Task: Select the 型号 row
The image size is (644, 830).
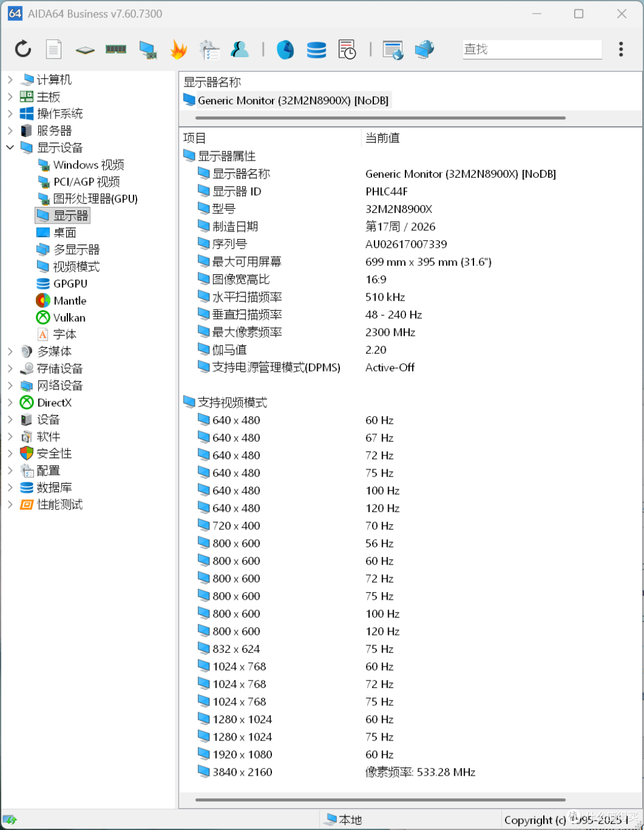Action: point(409,209)
